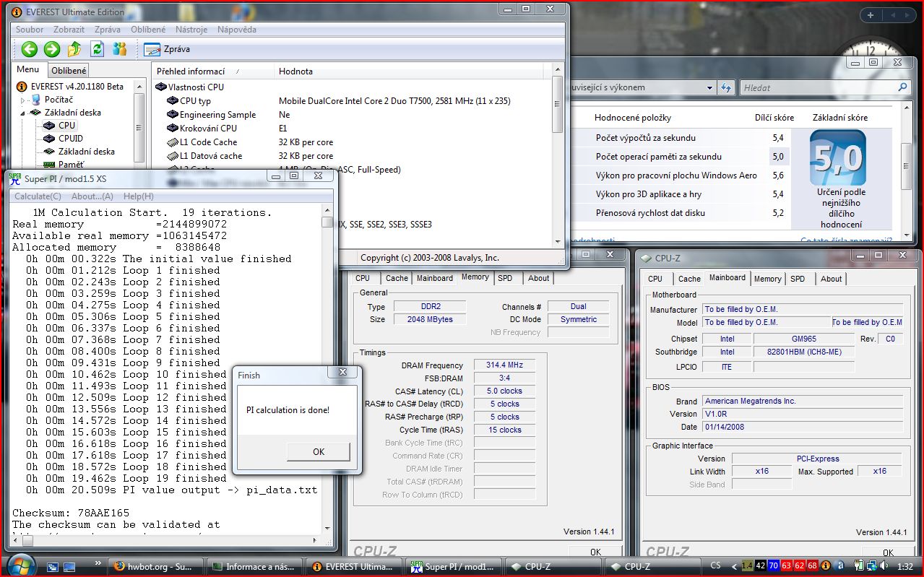Refresh the EVEREST page with the refresh icon

[97, 49]
